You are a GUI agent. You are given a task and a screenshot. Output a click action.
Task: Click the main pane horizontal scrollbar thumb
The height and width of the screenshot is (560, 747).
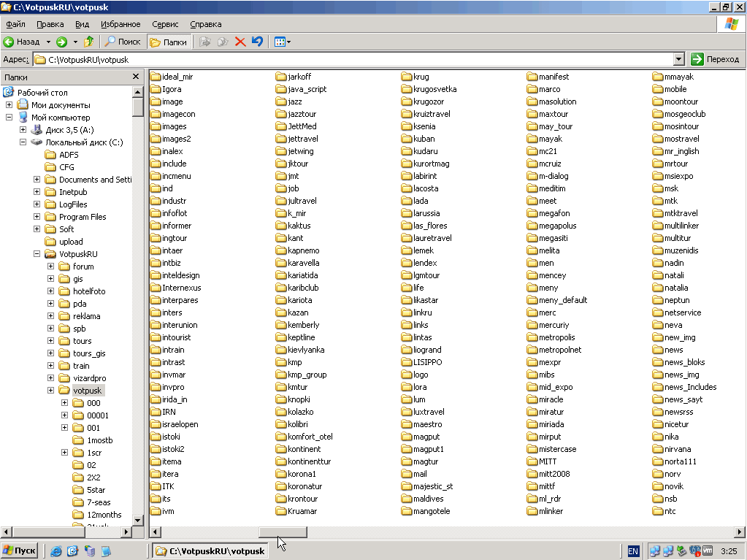point(283,532)
